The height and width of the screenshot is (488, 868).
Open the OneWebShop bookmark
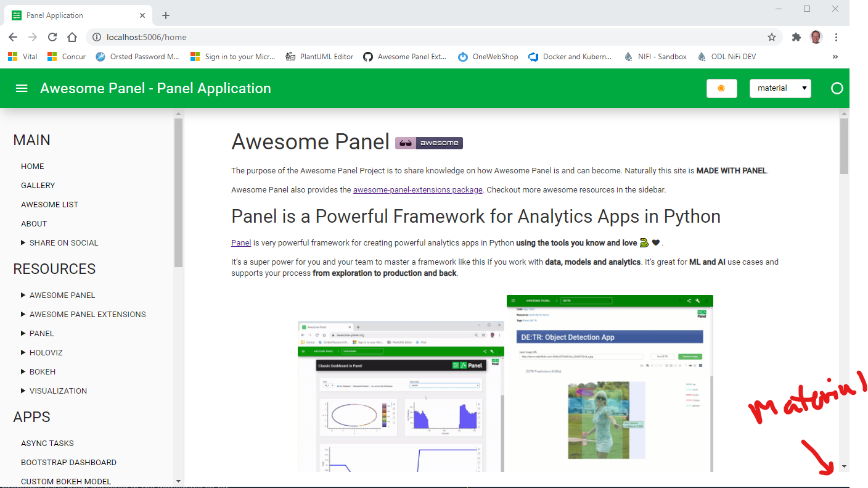[x=488, y=57]
